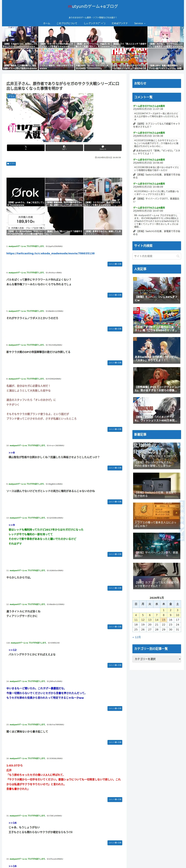Follow the >>12 anchor in comment 116
186x868 pixels.
click(12, 650)
